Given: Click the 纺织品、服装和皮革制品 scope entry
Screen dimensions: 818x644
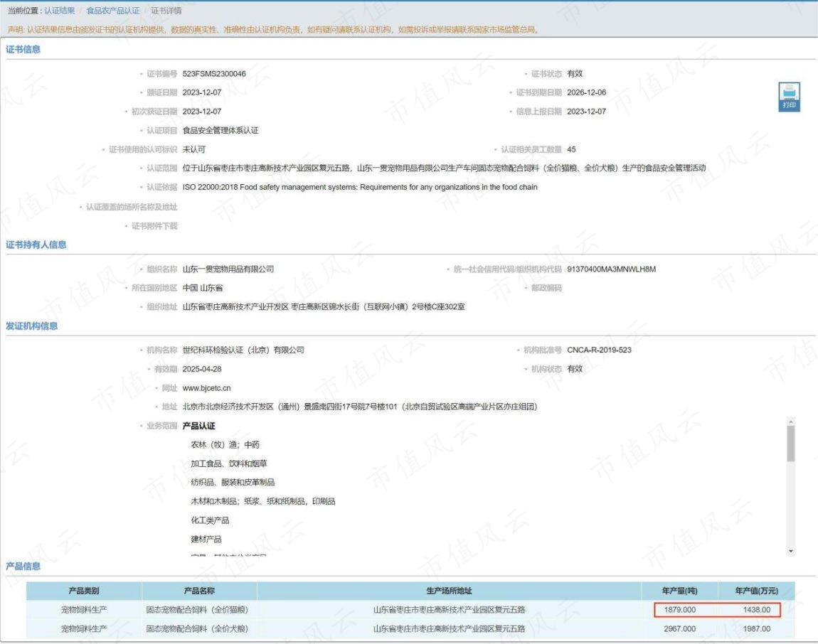Looking at the screenshot, I should pyautogui.click(x=233, y=483).
